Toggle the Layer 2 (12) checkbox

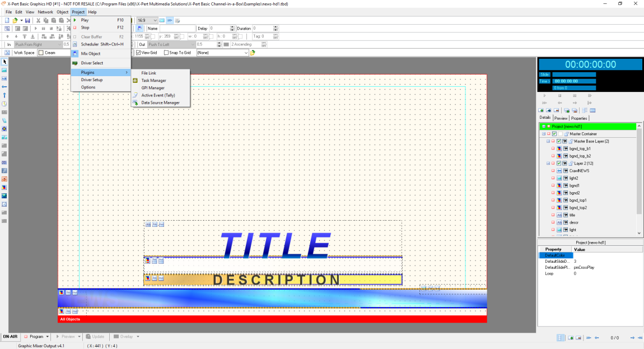pos(559,164)
